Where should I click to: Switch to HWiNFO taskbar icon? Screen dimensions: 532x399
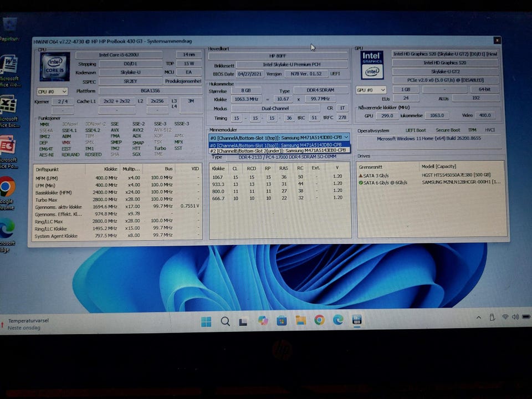tap(356, 320)
